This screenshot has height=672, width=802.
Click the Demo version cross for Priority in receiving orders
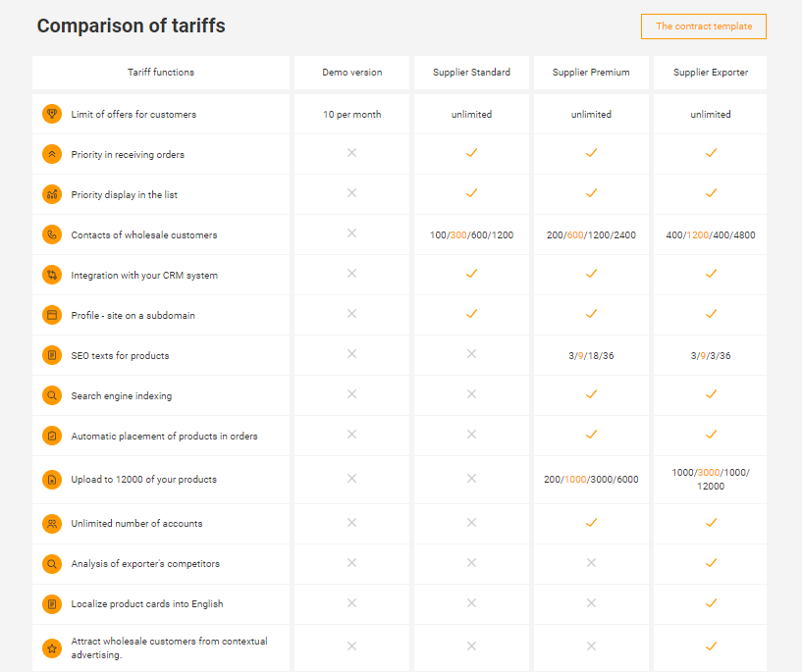(351, 153)
